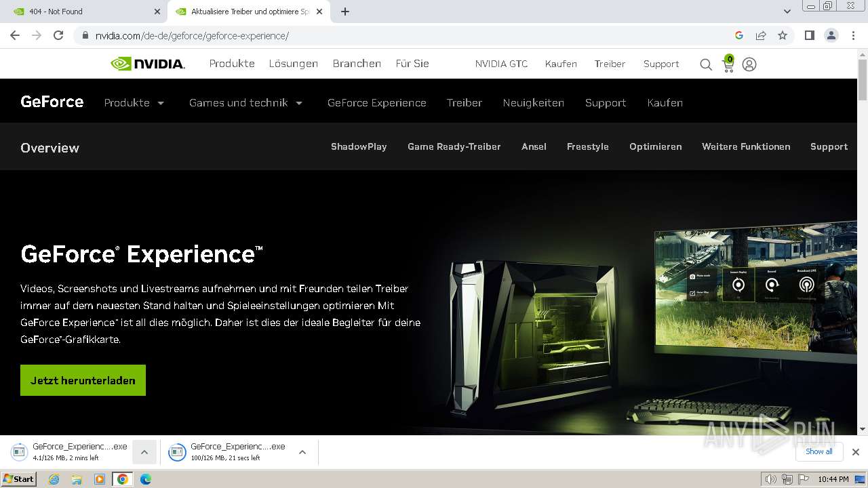Open the Lösungen menu
Screen dimensions: 868x488
coord(293,64)
